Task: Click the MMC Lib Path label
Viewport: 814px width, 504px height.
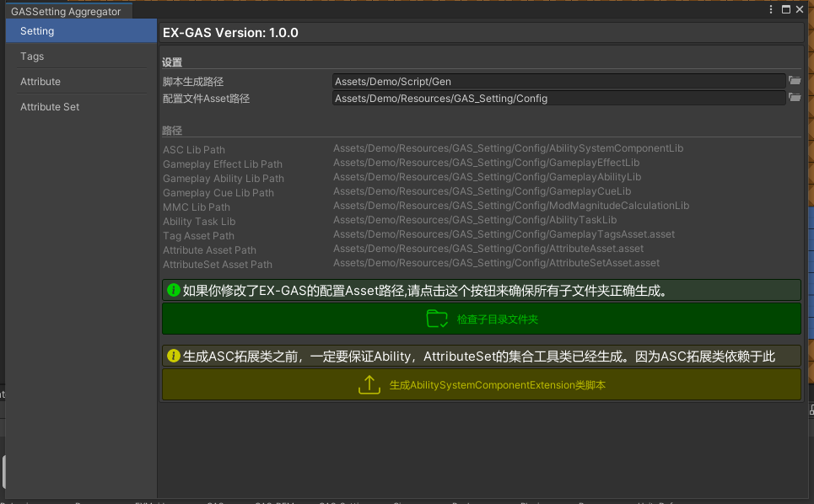Action: click(x=197, y=207)
